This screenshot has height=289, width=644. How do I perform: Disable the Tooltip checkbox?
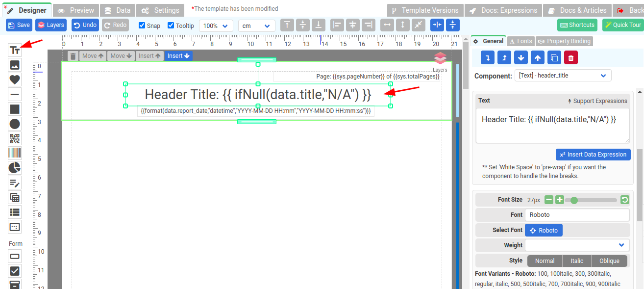[171, 26]
